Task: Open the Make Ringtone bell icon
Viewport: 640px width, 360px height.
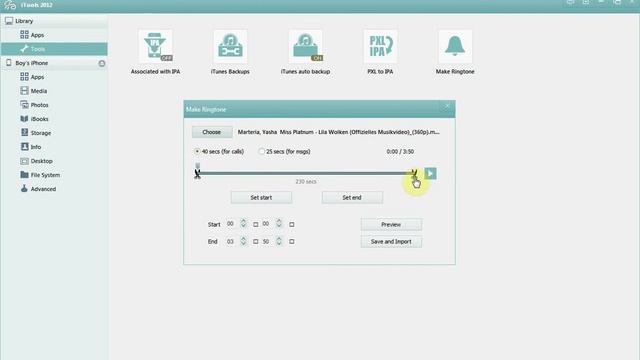Action: pos(455,46)
